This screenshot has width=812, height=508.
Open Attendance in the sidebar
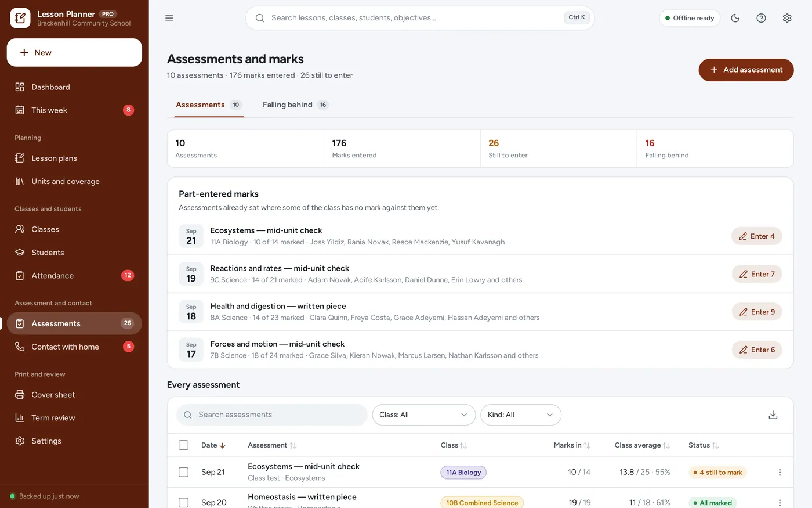(x=74, y=276)
